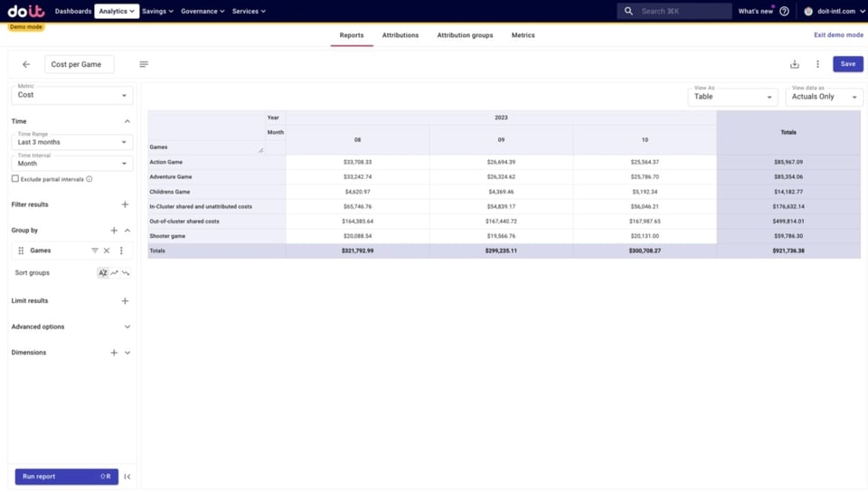Add a new filter results entry
The height and width of the screenshot is (492, 868).
pos(125,204)
